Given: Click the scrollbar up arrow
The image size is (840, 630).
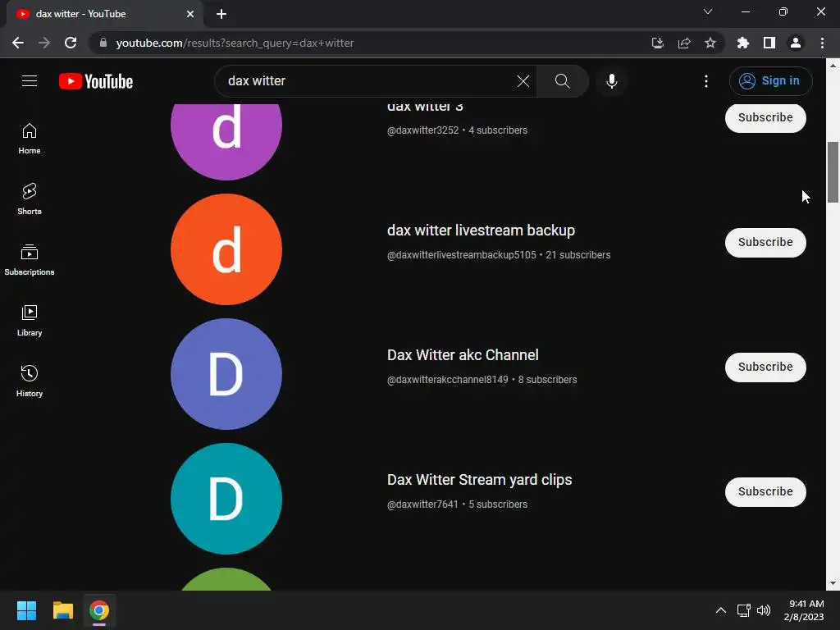Looking at the screenshot, I should click(x=833, y=66).
